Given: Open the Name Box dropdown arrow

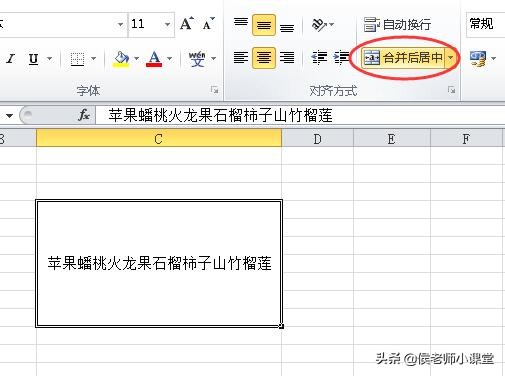Looking at the screenshot, I should [x=9, y=116].
